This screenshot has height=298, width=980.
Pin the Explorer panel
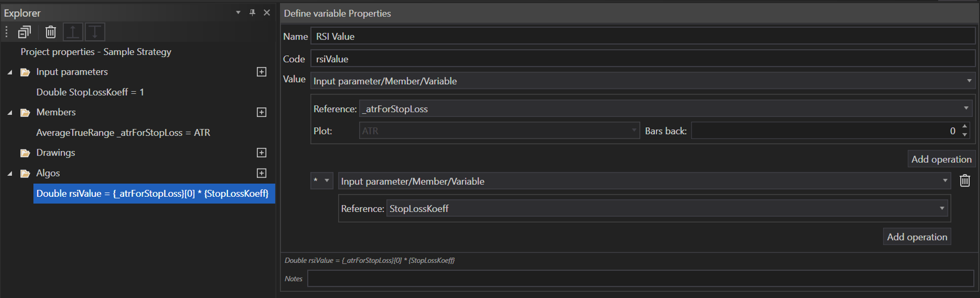click(252, 12)
